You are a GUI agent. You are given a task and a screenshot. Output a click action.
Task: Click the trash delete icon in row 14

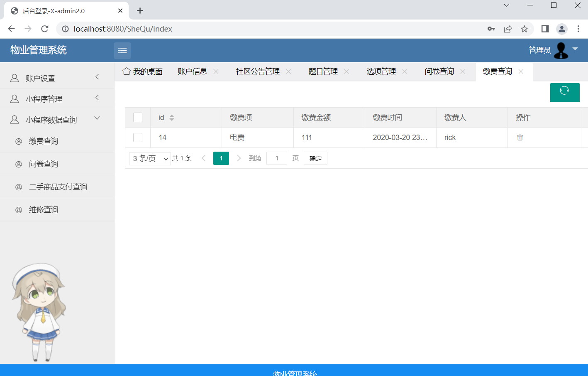coord(520,138)
